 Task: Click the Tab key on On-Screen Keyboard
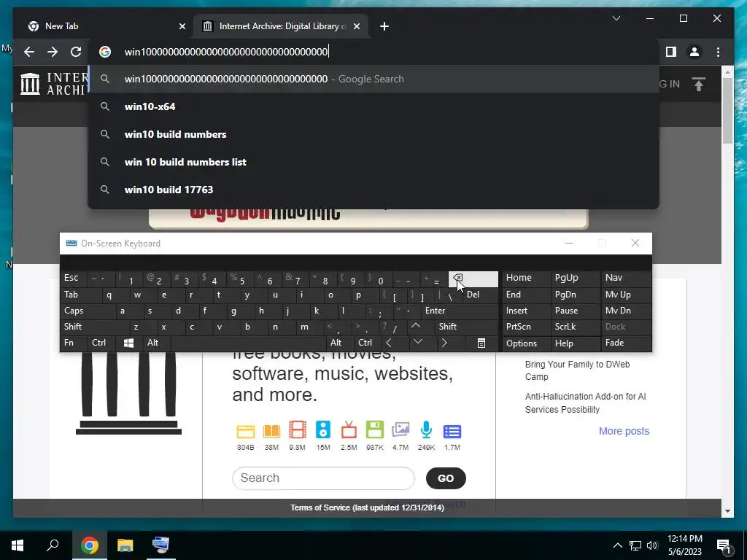coord(81,295)
